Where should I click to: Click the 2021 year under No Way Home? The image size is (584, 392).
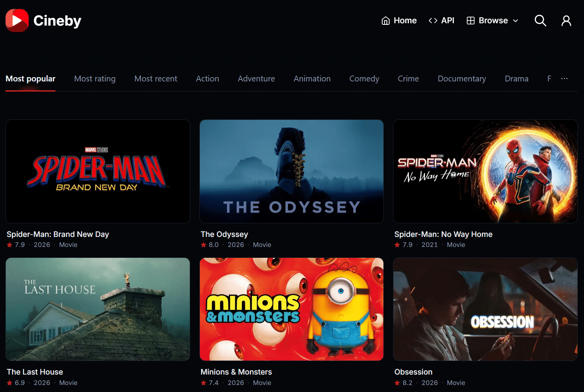click(x=430, y=245)
